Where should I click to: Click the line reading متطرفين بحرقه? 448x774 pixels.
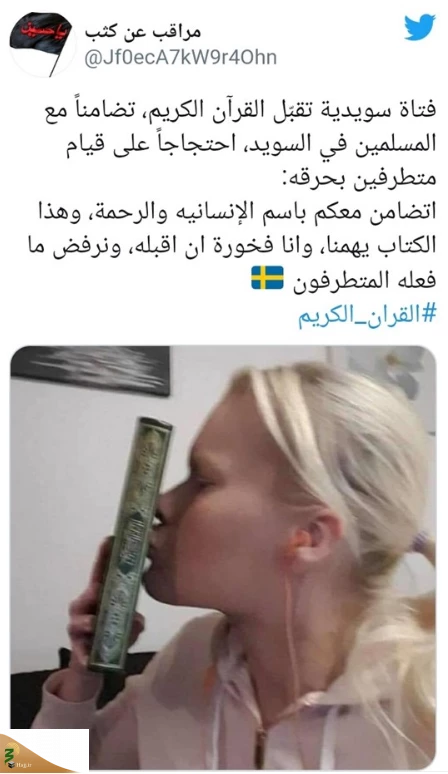point(359,177)
